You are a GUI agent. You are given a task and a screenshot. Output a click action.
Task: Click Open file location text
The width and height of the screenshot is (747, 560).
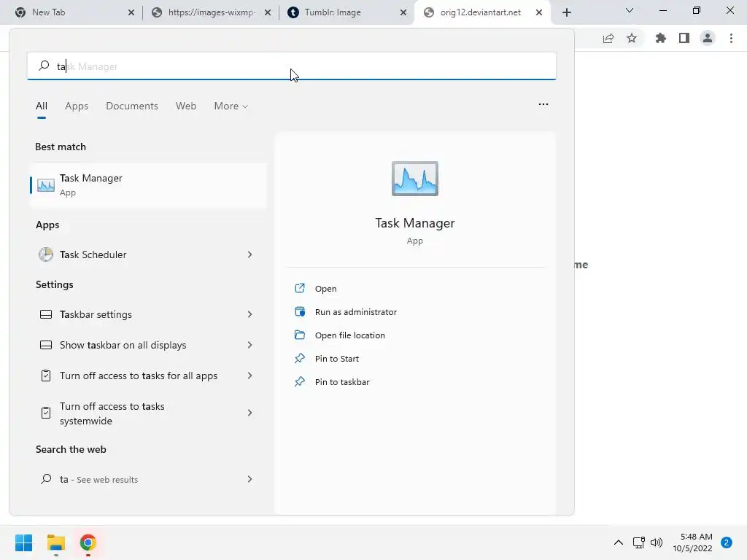coord(350,335)
